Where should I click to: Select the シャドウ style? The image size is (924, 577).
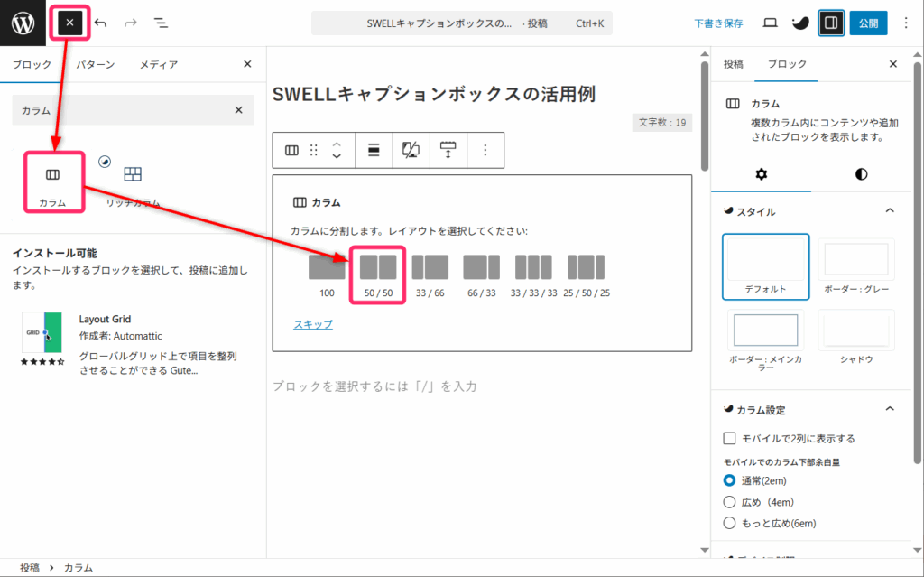pyautogui.click(x=856, y=338)
